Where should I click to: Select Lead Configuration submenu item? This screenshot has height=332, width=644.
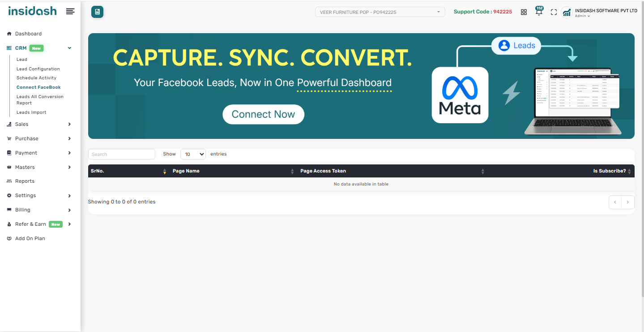pyautogui.click(x=38, y=69)
